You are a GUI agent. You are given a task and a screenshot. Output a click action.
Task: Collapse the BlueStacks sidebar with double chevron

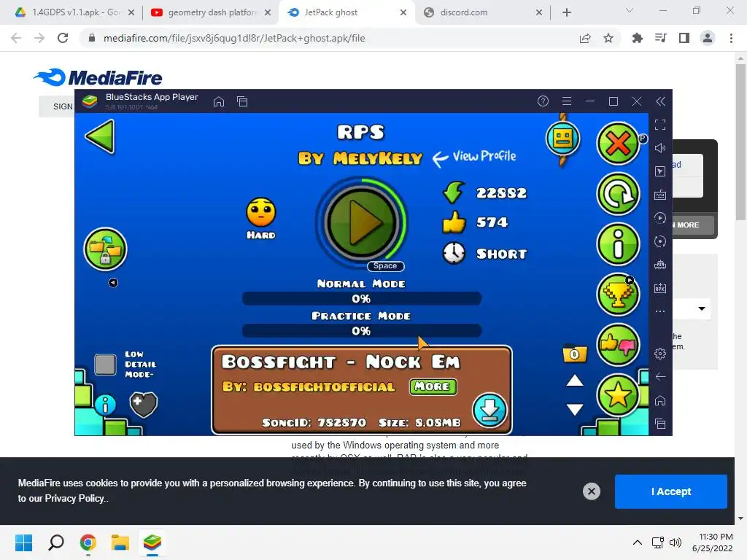(660, 101)
